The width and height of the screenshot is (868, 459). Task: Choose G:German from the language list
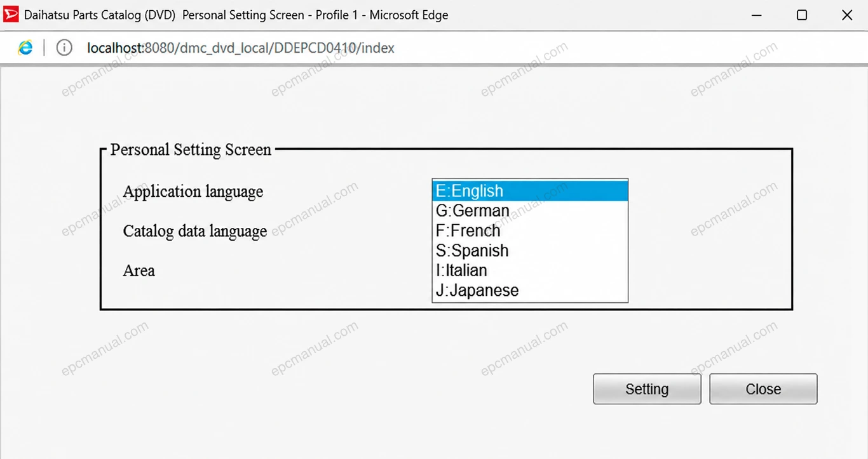point(530,211)
